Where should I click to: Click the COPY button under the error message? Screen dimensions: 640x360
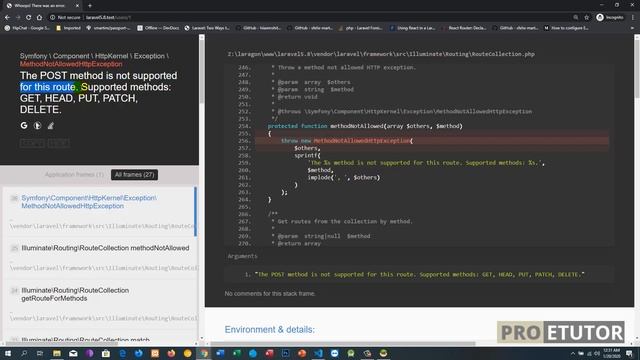click(x=33, y=143)
